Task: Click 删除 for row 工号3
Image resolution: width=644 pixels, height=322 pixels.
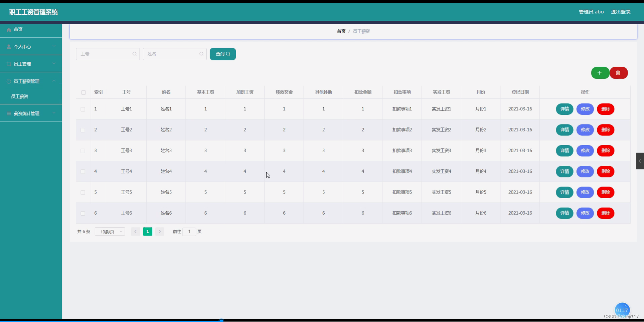Action: [x=605, y=151]
